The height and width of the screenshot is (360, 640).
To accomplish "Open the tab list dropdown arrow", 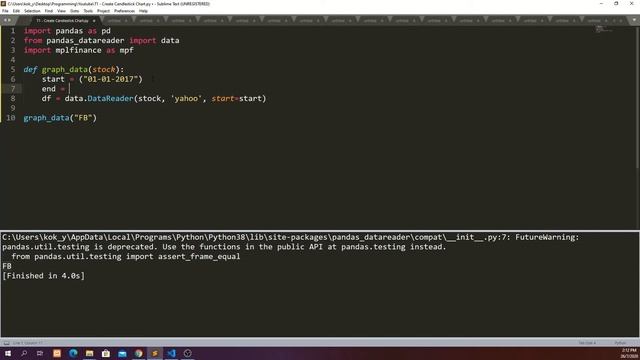I will coord(634,20).
